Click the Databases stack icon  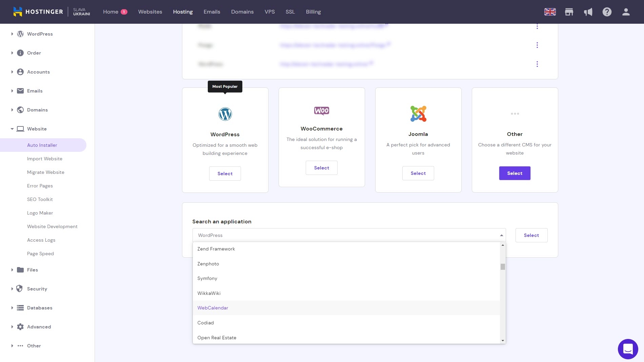click(x=20, y=308)
